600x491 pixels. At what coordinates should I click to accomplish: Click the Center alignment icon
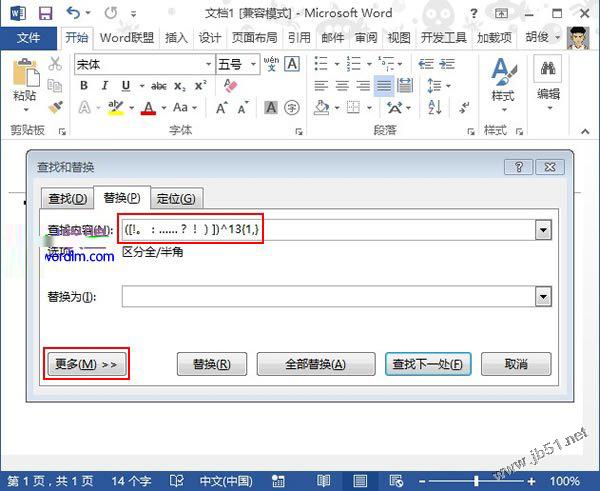click(342, 86)
